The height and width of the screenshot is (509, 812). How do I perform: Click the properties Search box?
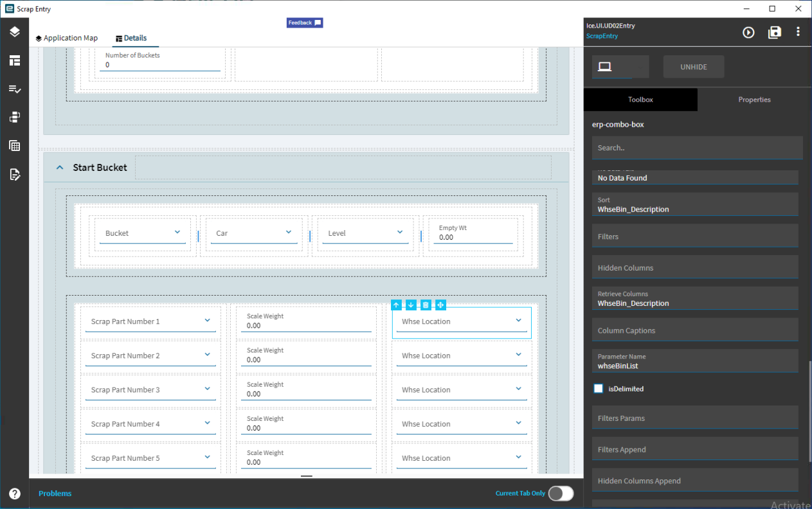click(x=697, y=148)
